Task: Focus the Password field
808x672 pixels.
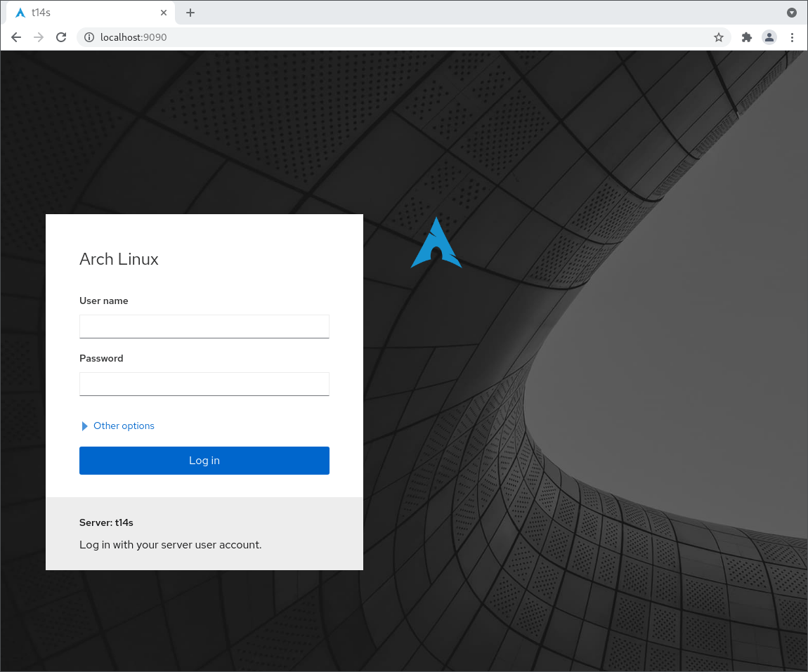Action: [204, 384]
